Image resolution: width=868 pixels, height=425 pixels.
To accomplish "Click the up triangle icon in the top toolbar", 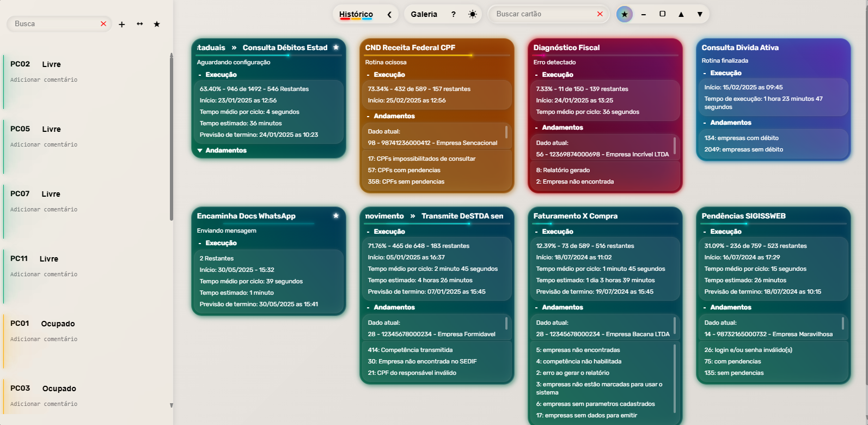I will click(681, 14).
